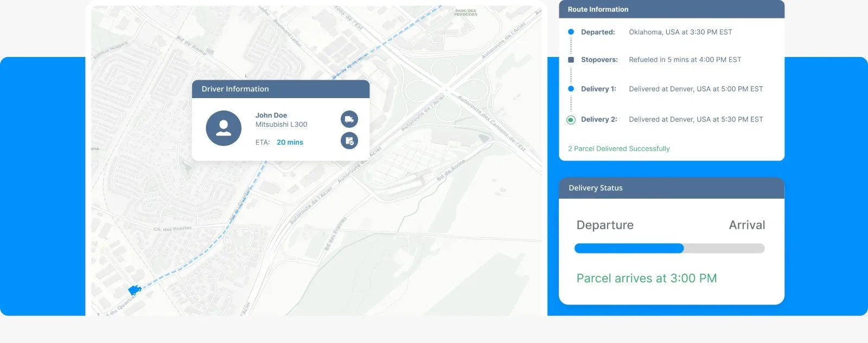Click the Delivery 1 blue dot marker
Viewport: 868px width, 343px height.
(571, 89)
